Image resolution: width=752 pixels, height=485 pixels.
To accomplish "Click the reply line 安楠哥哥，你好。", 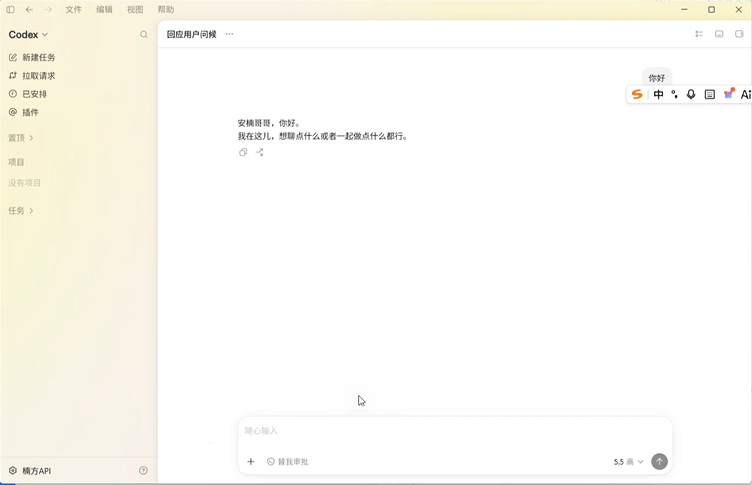I will tap(270, 123).
